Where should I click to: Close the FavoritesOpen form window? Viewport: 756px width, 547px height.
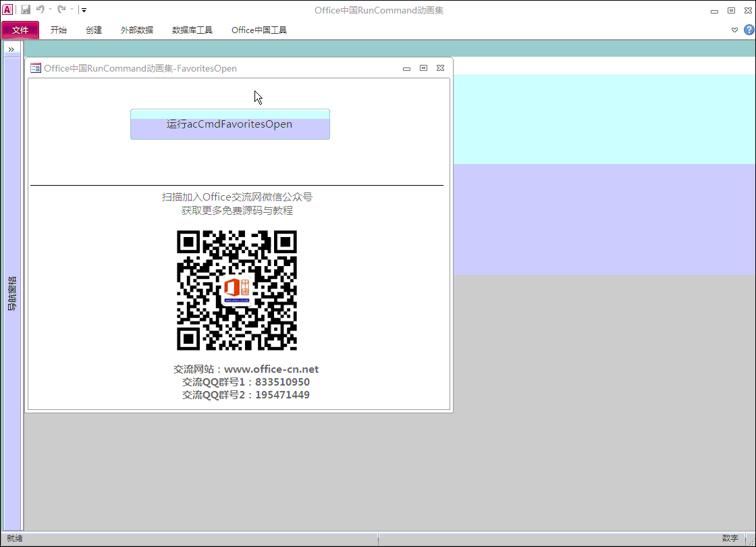coord(440,68)
